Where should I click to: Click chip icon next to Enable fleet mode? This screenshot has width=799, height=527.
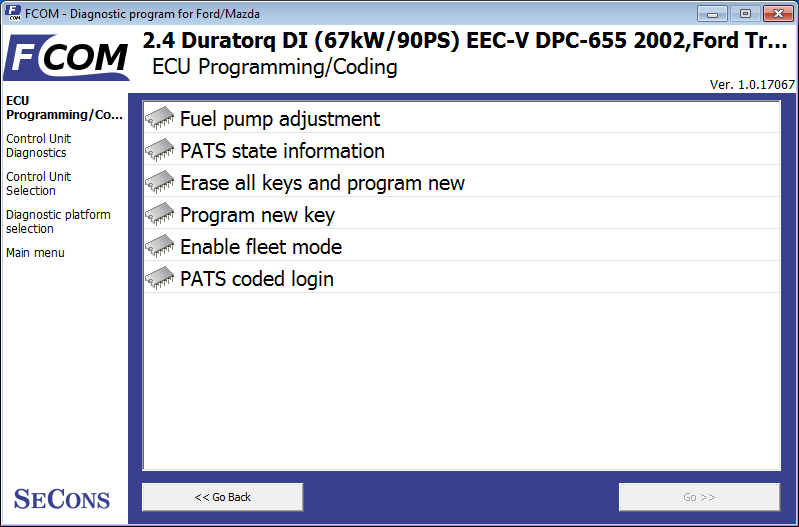(x=160, y=247)
